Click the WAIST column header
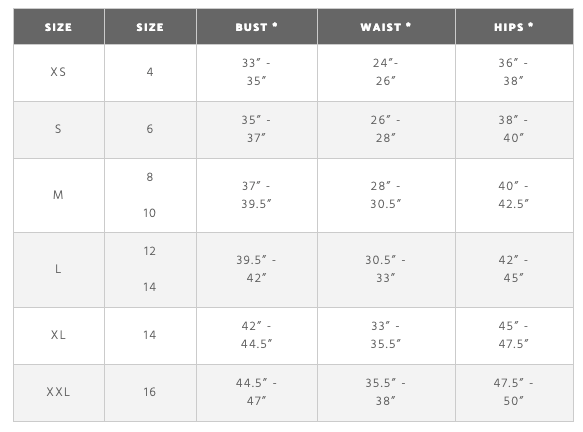This screenshot has width=583, height=432. click(386, 27)
